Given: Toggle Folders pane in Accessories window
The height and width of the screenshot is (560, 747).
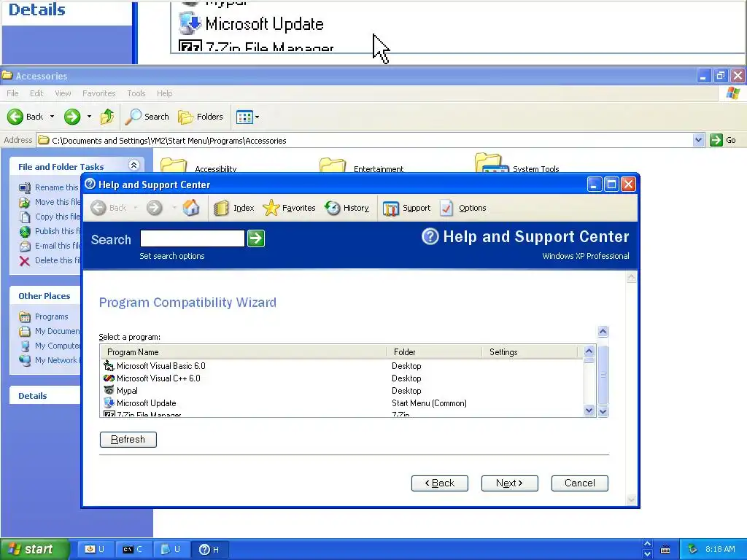Looking at the screenshot, I should 201,117.
